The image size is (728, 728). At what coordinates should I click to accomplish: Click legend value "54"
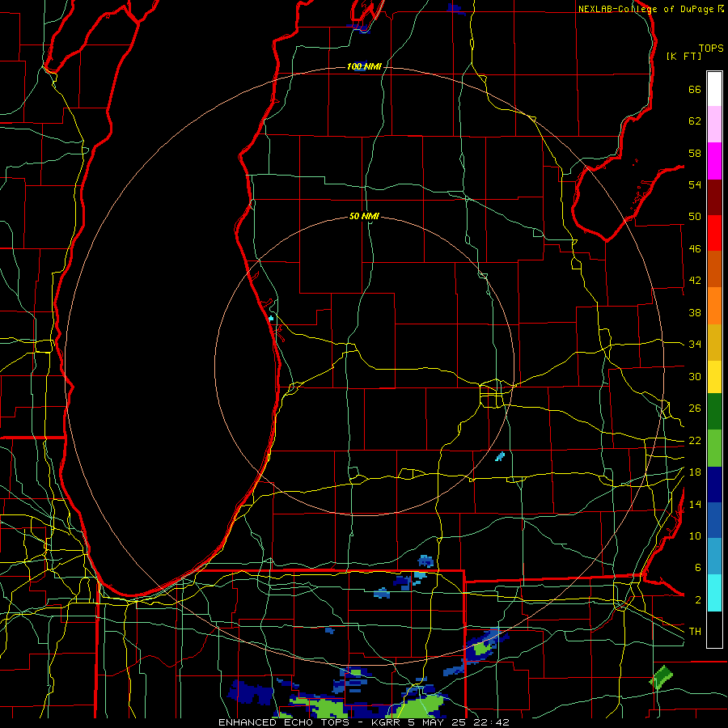pyautogui.click(x=695, y=184)
